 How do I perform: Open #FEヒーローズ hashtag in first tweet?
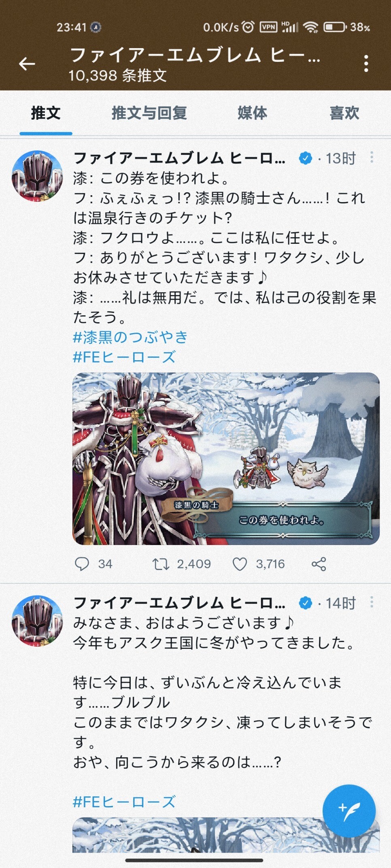[x=124, y=357]
